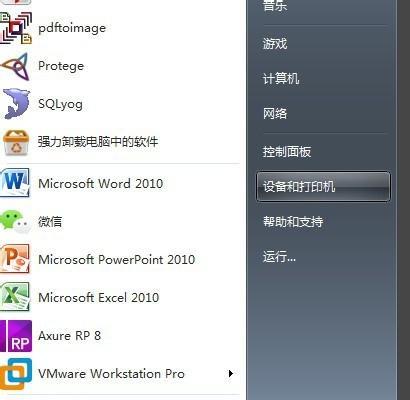Click the Microsoft Excel 2010 icon
Viewport: 410px width, 400px height.
pyautogui.click(x=15, y=297)
